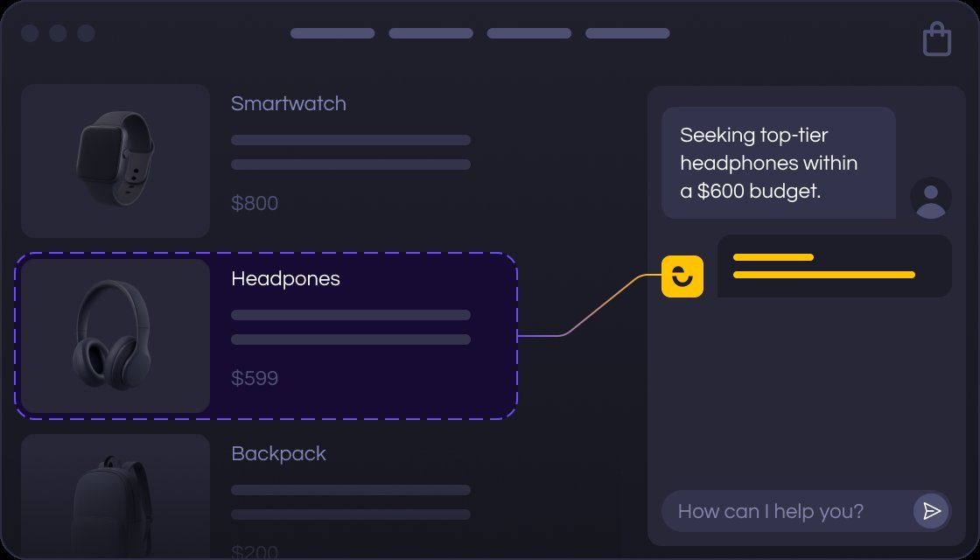
Task: Click the send arrow icon in chat
Action: click(931, 511)
